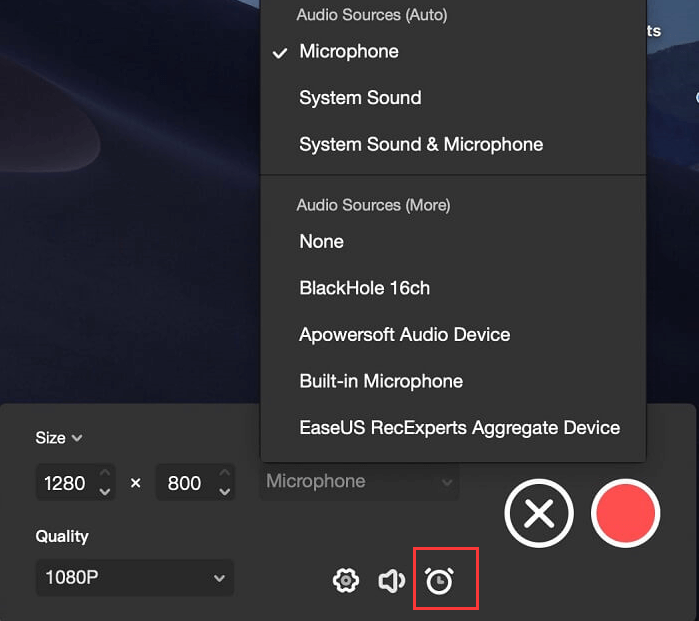
Task: Choose BlackHole 16ch audio device
Action: tap(453, 288)
